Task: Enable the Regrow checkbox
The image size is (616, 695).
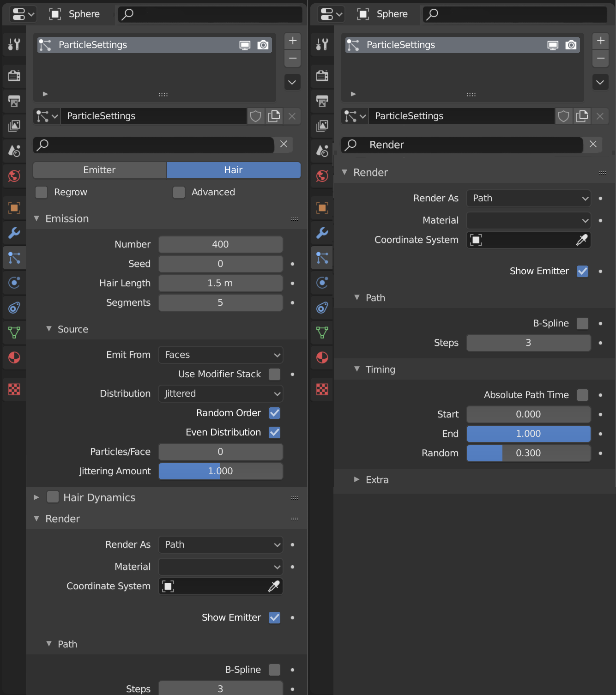Action: (x=42, y=192)
